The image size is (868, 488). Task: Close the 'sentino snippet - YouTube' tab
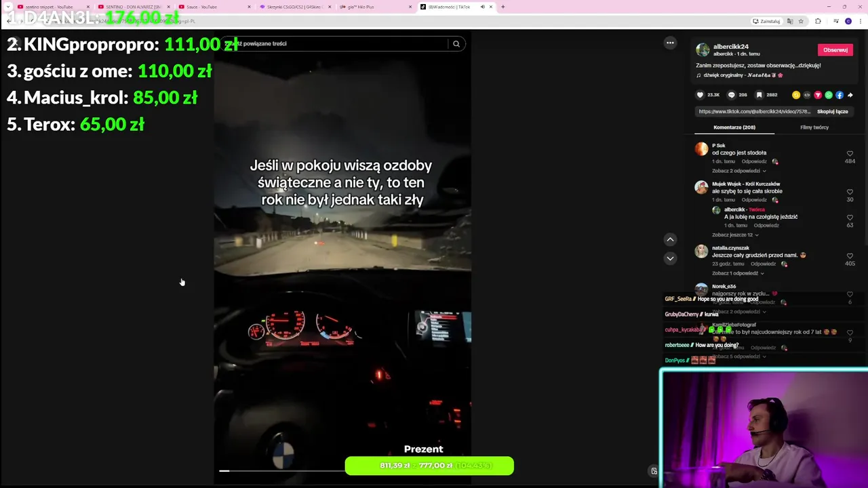88,7
